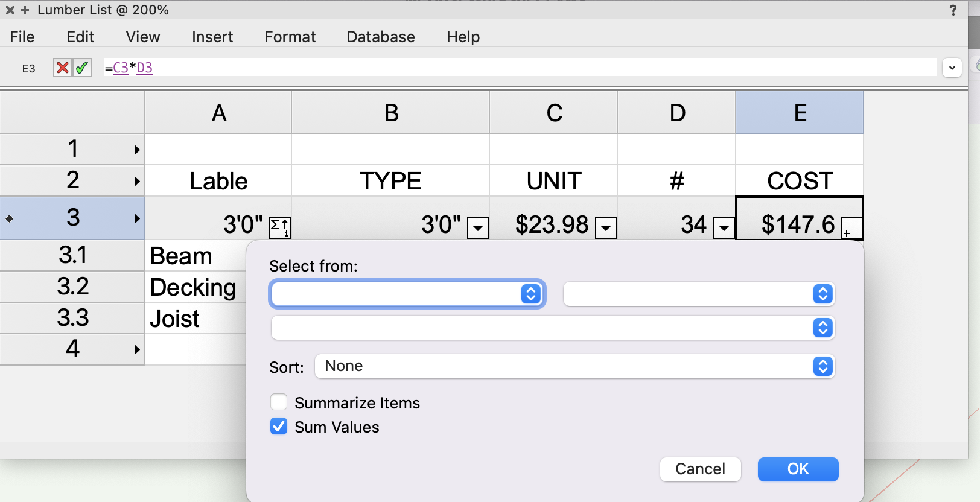Select column B header
This screenshot has height=502, width=980.
(391, 112)
